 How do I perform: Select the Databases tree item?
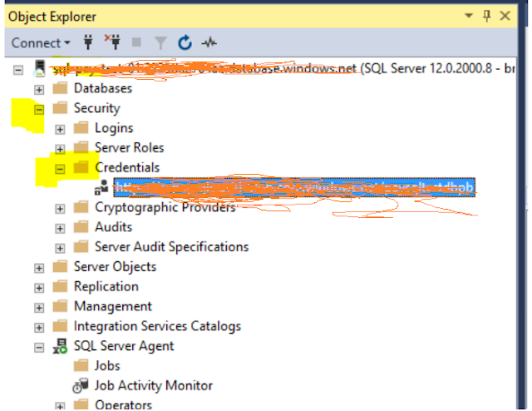(103, 88)
